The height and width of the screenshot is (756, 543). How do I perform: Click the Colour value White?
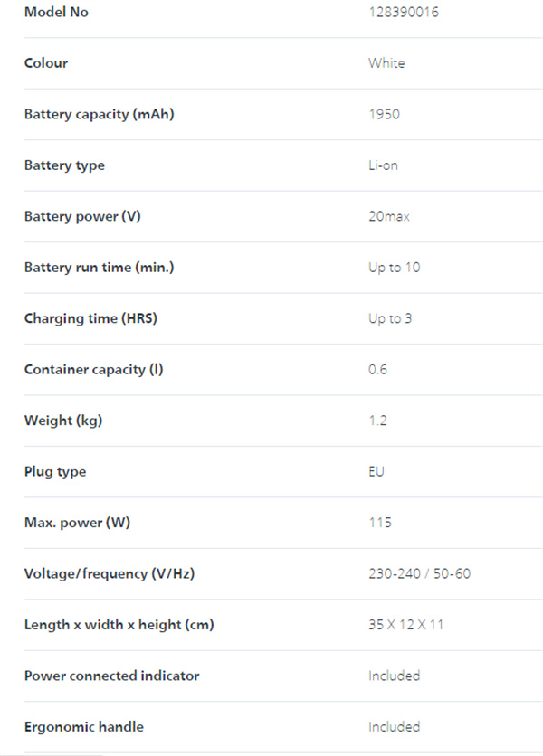(x=386, y=63)
